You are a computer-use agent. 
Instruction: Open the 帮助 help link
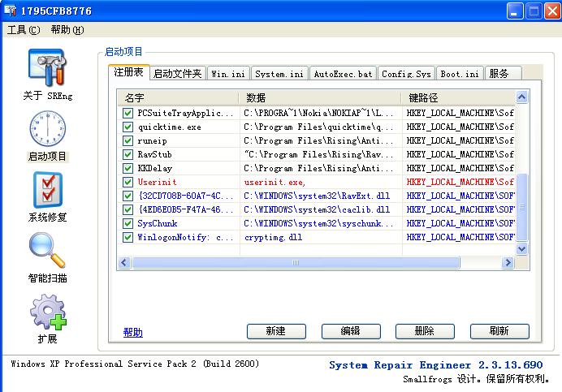pyautogui.click(x=133, y=332)
